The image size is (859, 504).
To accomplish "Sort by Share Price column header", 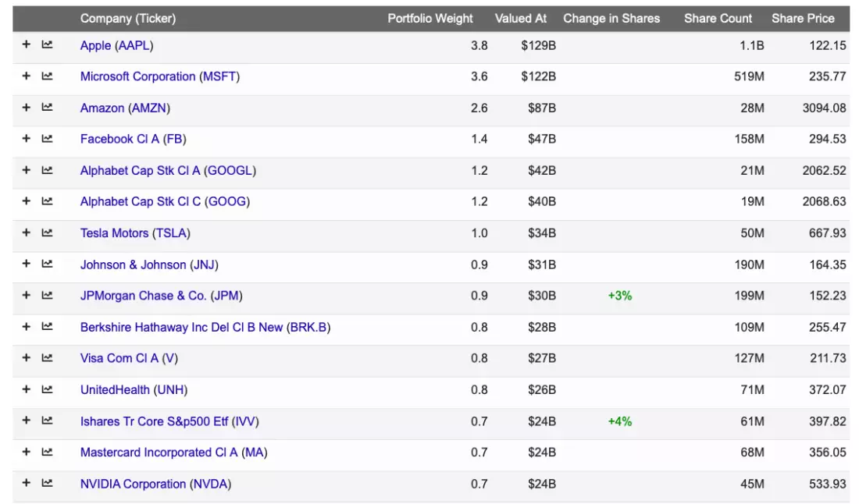I will [803, 19].
